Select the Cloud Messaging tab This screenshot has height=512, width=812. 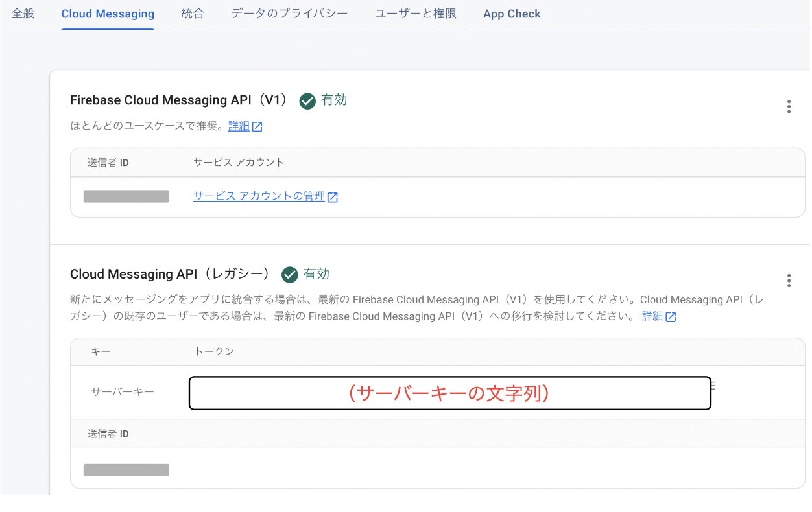pyautogui.click(x=108, y=14)
